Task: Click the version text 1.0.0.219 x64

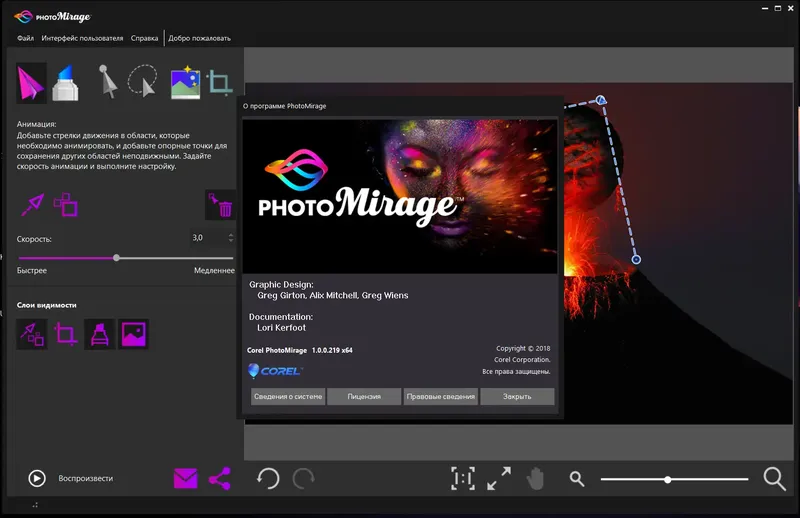Action: (x=332, y=350)
